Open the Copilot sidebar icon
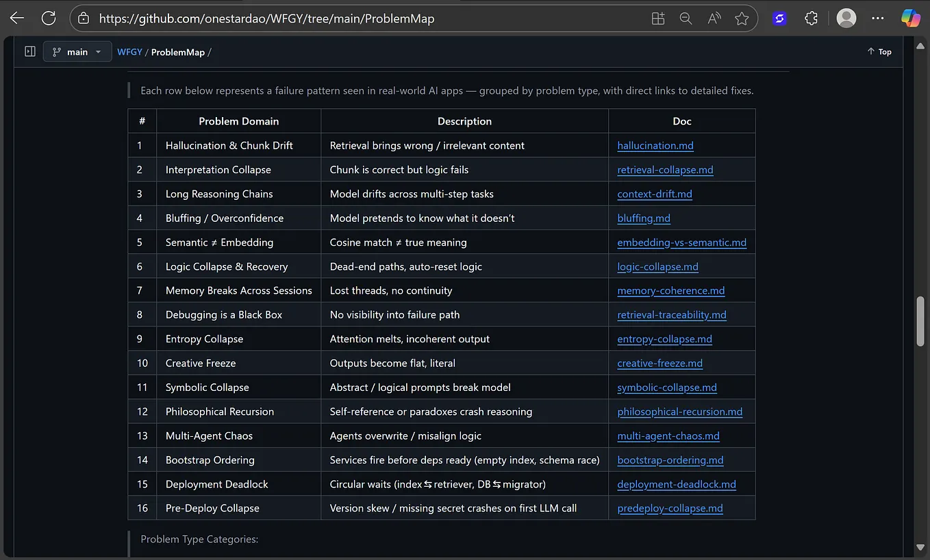The width and height of the screenshot is (930, 560). pos(911,18)
